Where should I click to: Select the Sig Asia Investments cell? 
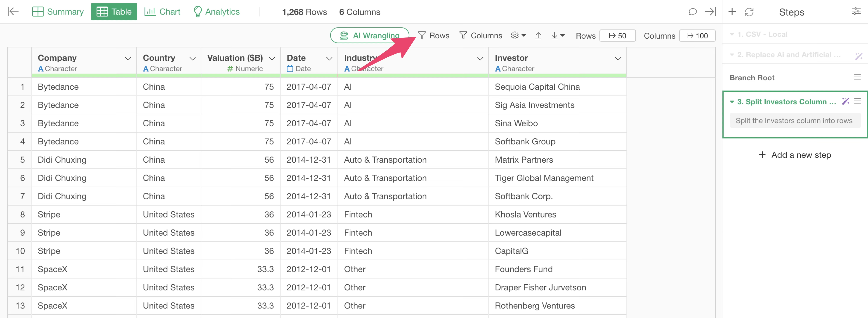coord(557,105)
